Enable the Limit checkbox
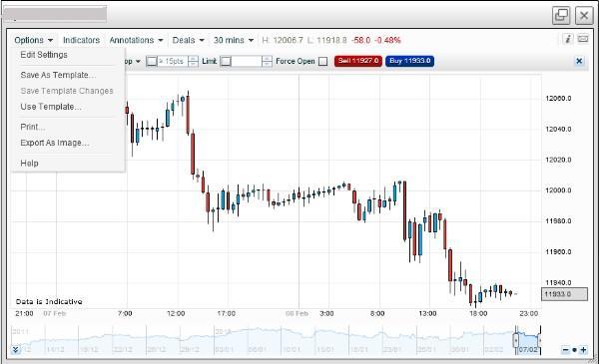 (226, 61)
